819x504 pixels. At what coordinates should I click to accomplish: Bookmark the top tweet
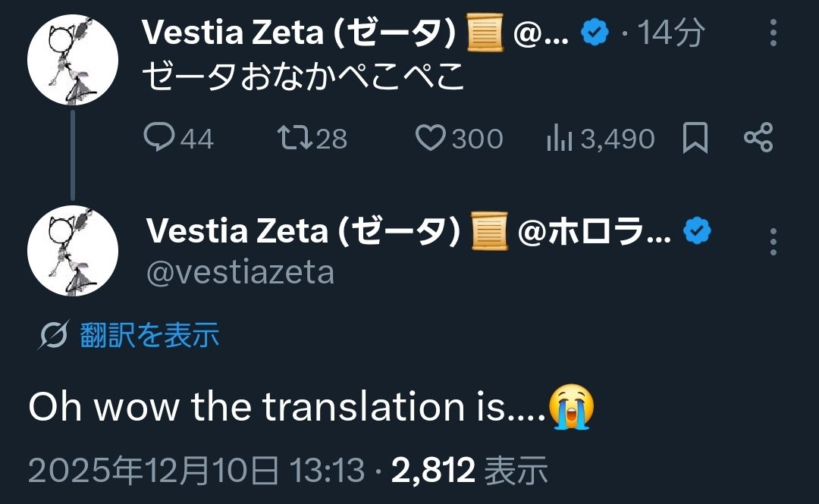point(695,138)
